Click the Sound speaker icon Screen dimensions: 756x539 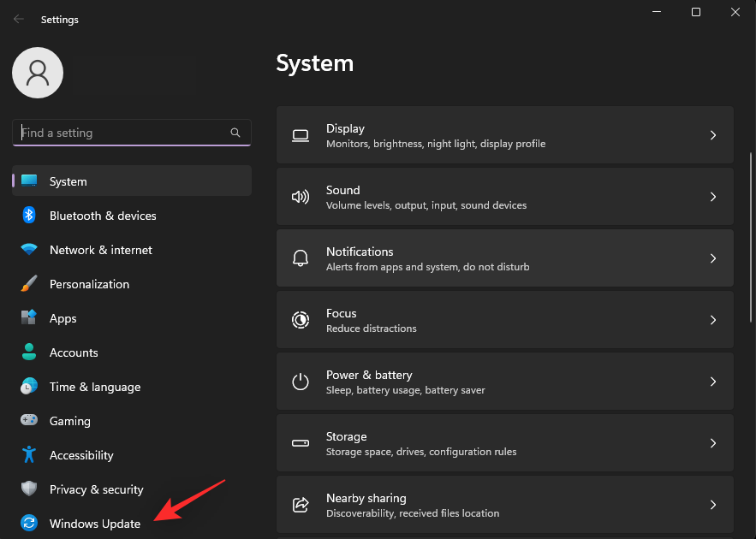tap(300, 197)
